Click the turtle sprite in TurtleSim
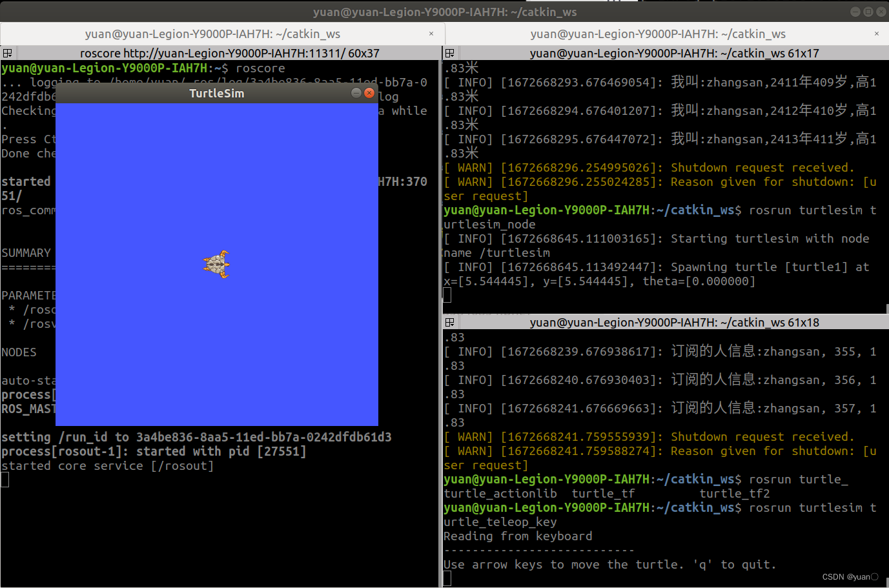Image resolution: width=889 pixels, height=588 pixels. pyautogui.click(x=217, y=264)
